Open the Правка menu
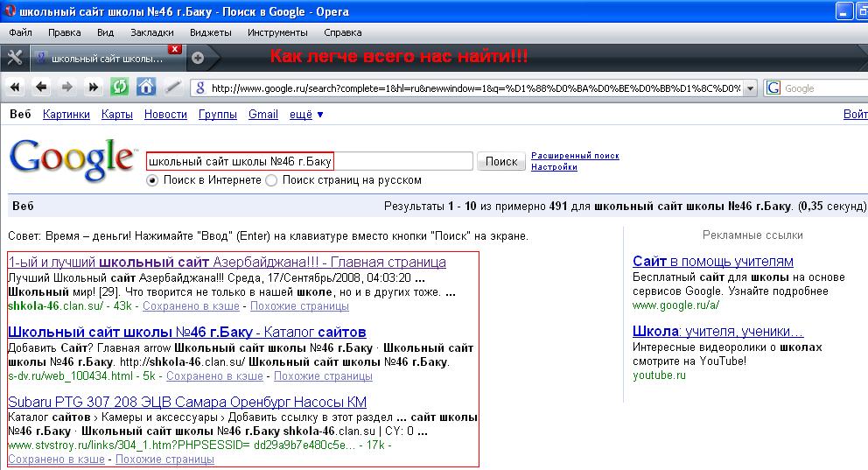This screenshot has height=470, width=868. tap(64, 32)
